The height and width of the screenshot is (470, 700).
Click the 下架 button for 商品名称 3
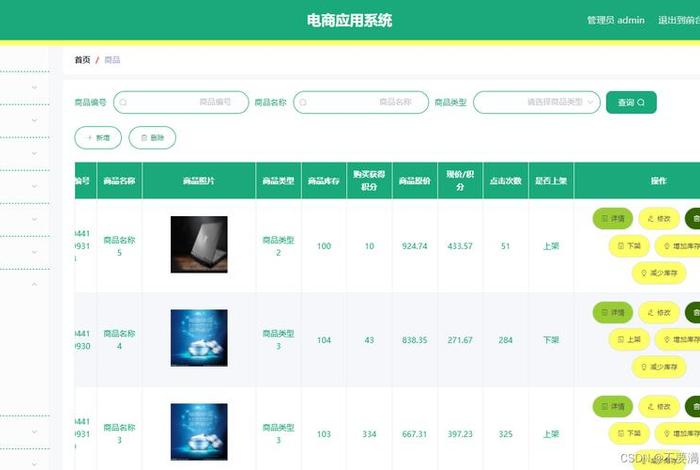(629, 433)
